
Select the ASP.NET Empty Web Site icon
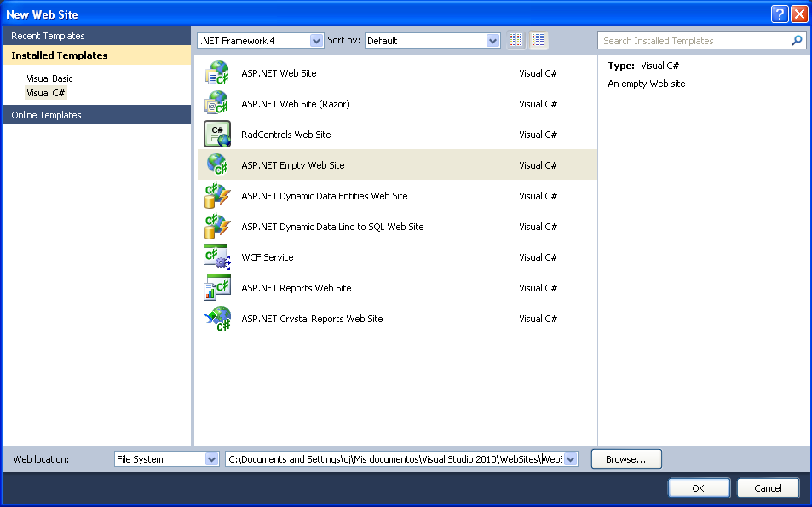tap(217, 164)
